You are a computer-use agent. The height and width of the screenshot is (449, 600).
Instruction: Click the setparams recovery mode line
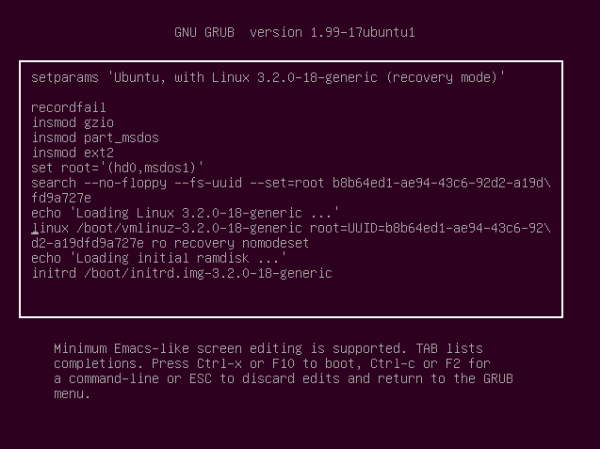(268, 77)
